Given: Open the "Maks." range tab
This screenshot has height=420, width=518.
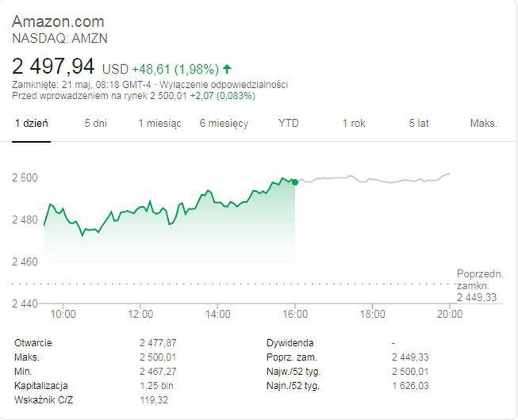Looking at the screenshot, I should [x=483, y=124].
